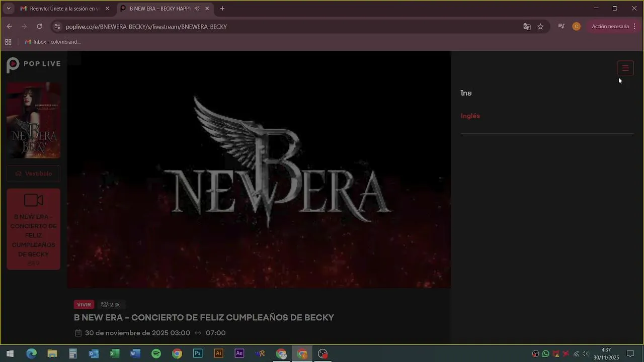Reload the current page
Screen dimensions: 644x362
(39, 27)
